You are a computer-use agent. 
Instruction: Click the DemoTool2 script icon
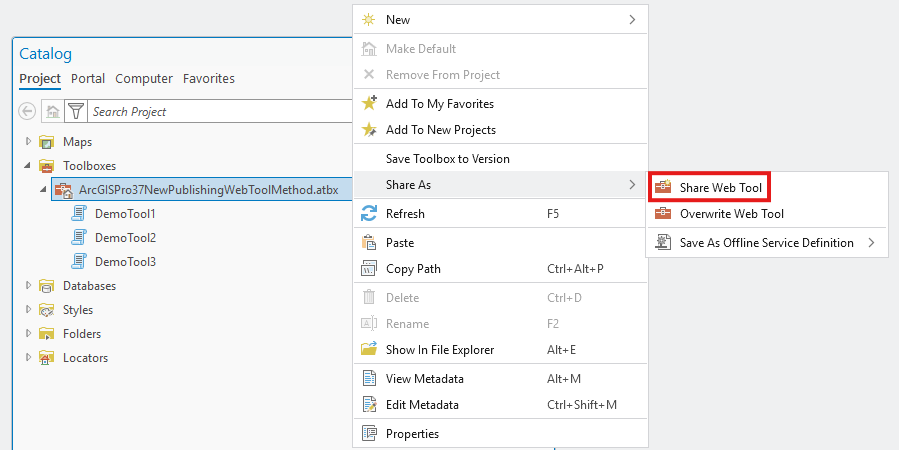tap(79, 237)
